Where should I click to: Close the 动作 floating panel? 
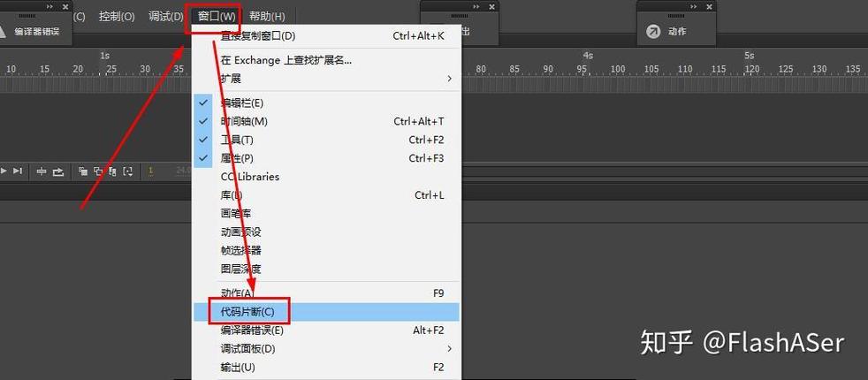[x=708, y=7]
